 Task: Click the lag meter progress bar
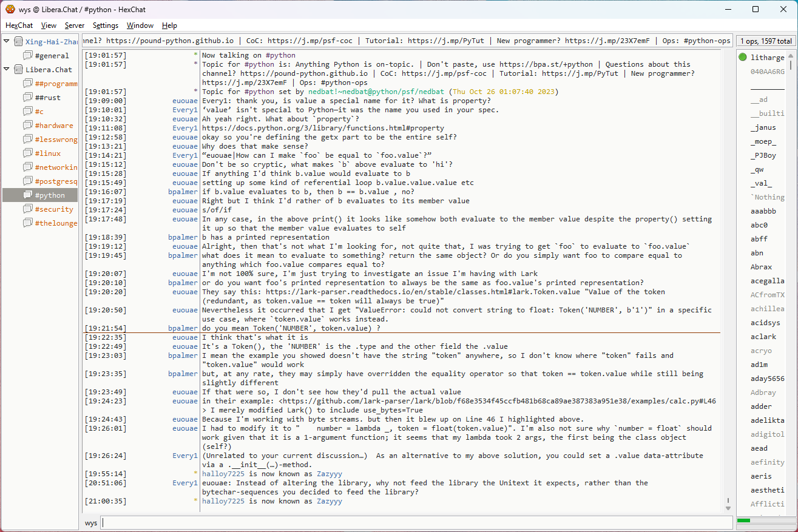pyautogui.click(x=764, y=520)
